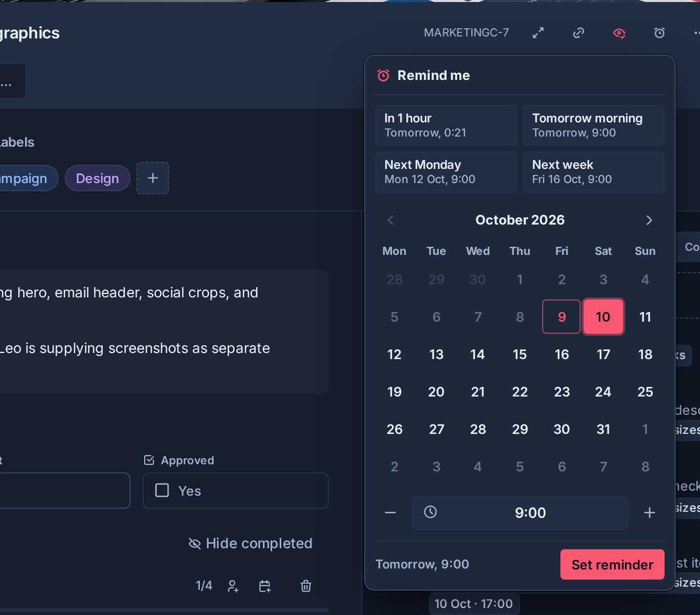This screenshot has height=615, width=700.
Task: Select October 9 in calendar
Action: (561, 317)
